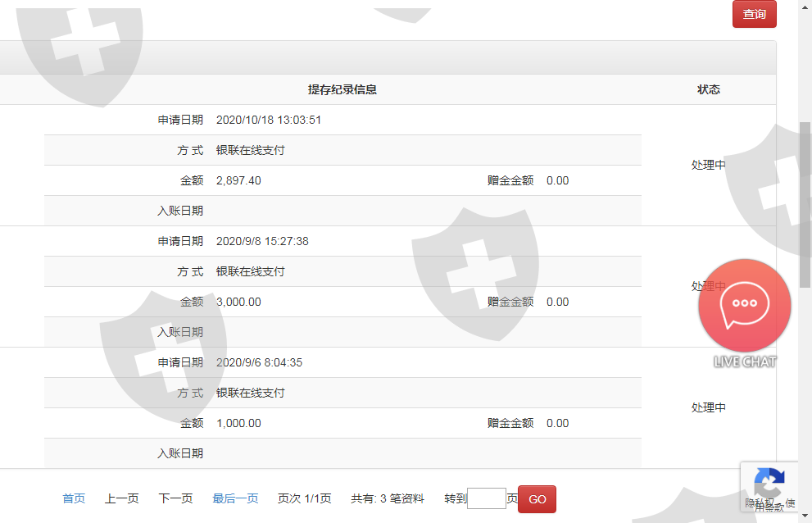Click 银联在线支付 in the 2020/9/6 record

[x=250, y=393]
